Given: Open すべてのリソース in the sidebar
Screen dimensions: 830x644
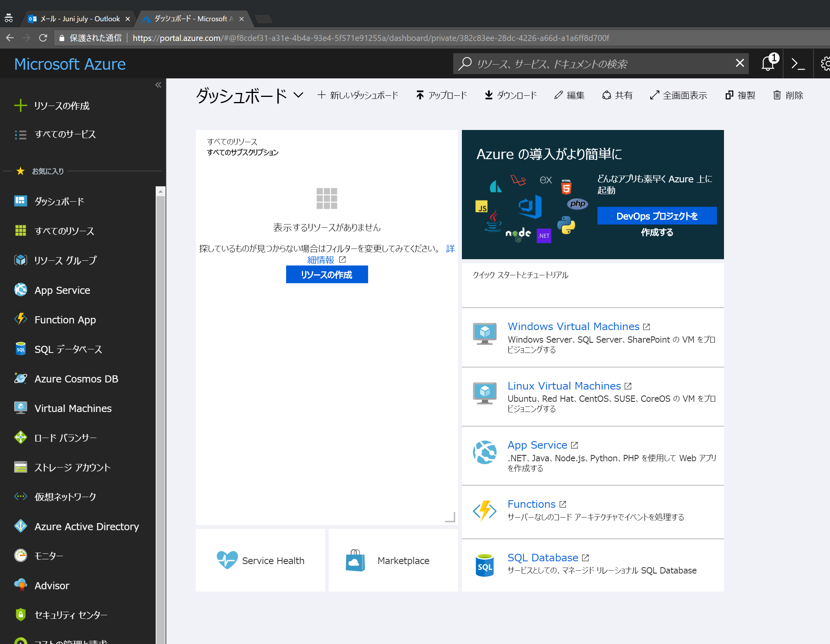Looking at the screenshot, I should [x=54, y=231].
